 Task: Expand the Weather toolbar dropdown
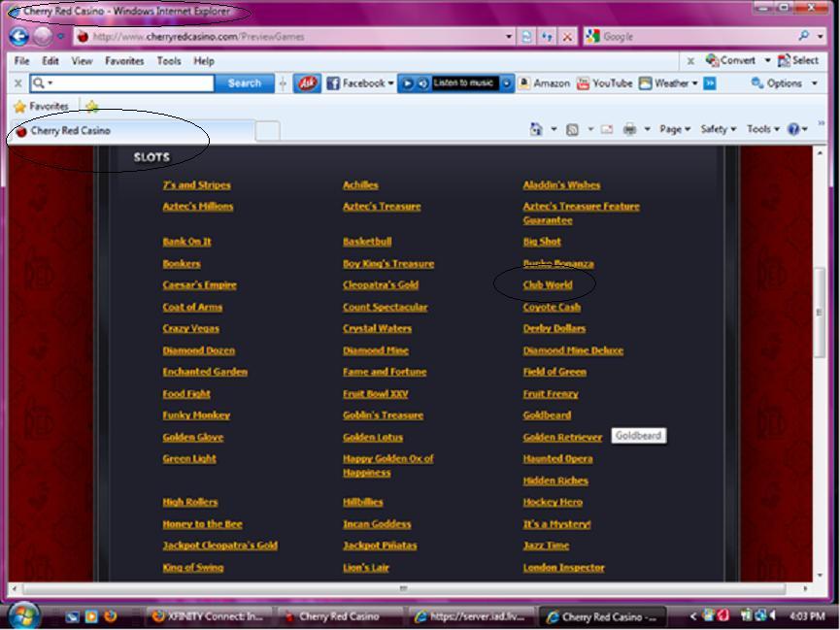coord(695,83)
